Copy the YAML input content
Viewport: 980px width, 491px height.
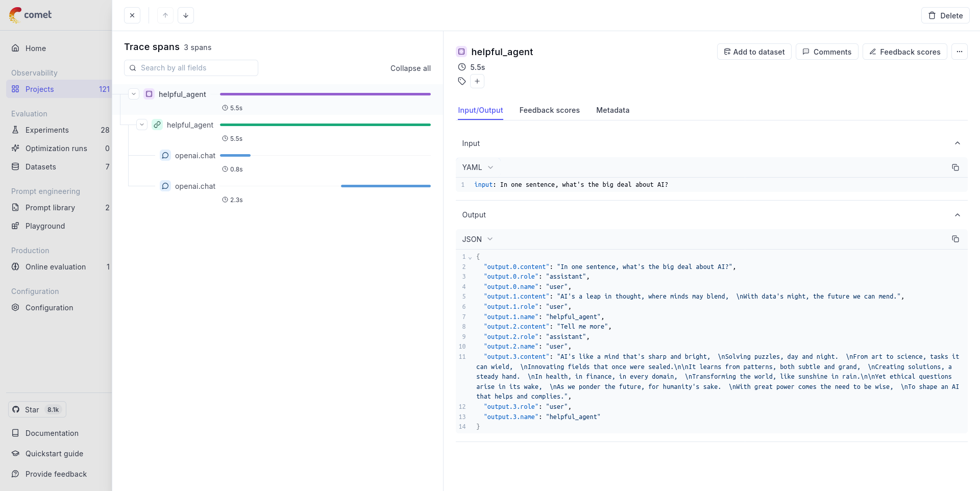point(955,167)
